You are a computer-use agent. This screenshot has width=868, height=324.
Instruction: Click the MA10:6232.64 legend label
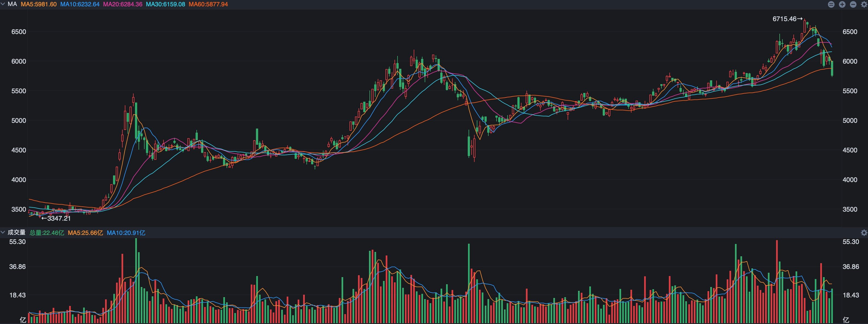click(80, 4)
